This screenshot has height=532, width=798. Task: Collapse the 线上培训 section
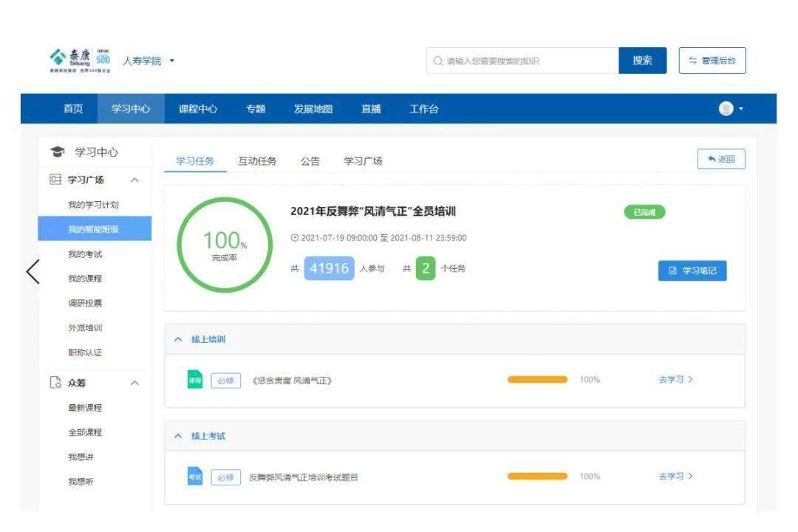(177, 339)
